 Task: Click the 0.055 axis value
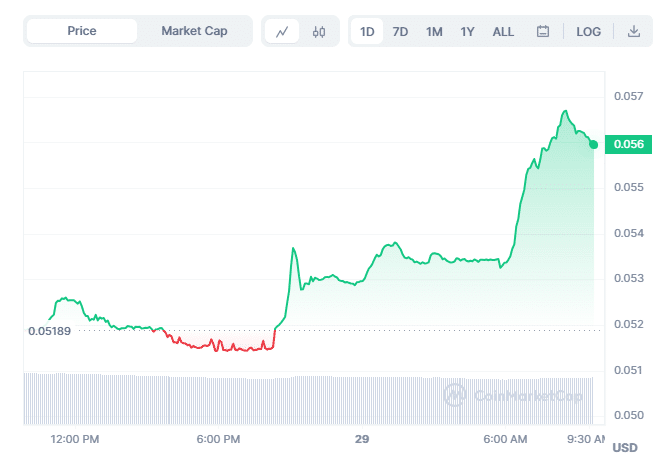tap(629, 187)
